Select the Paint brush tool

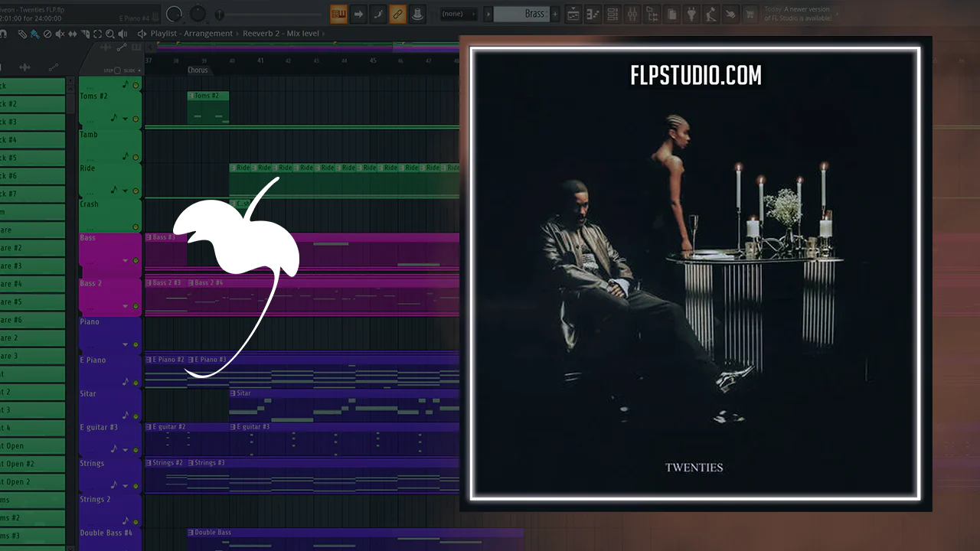(34, 34)
